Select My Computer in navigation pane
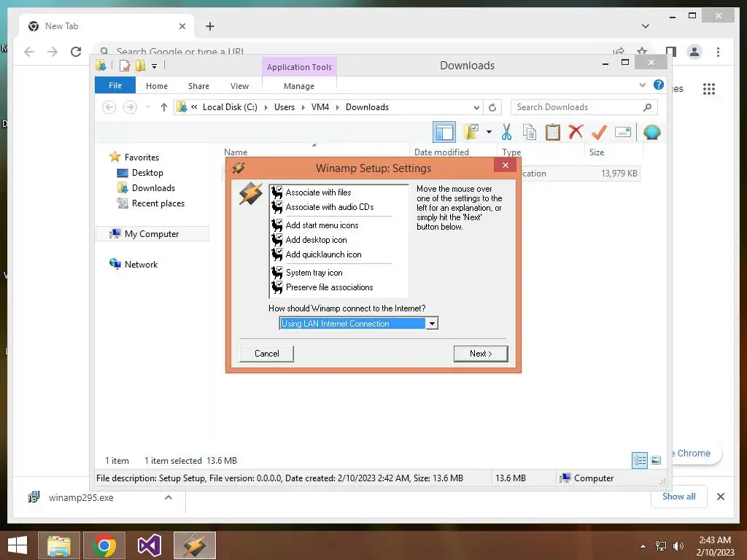Viewport: 747px width, 560px height. [152, 234]
